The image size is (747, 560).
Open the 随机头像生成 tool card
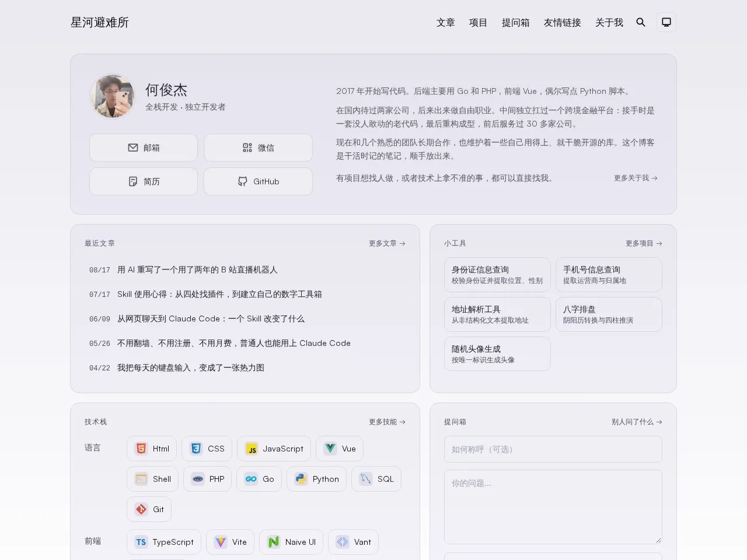(497, 354)
